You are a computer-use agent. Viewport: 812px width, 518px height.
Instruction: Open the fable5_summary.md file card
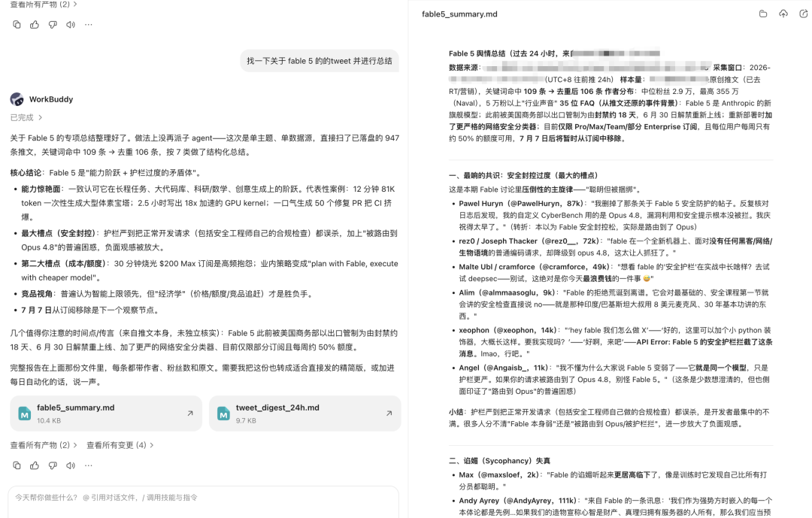(x=106, y=413)
